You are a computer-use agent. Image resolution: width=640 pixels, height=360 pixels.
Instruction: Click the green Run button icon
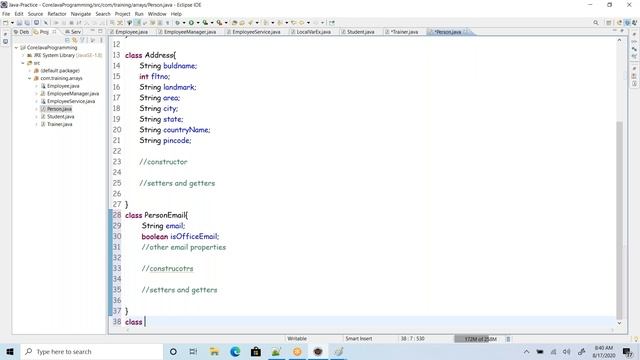[191, 23]
